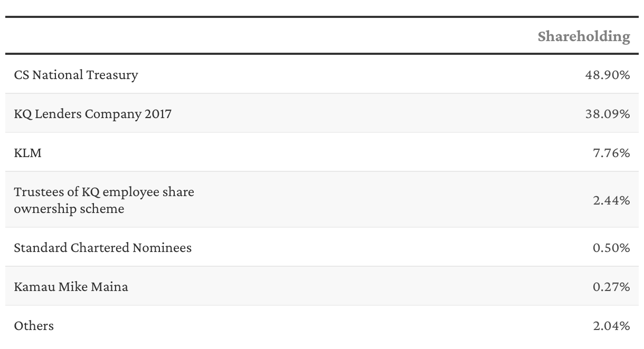Click the 2.44% shareholding value
Viewport: 644px width, 349px height.
pos(611,200)
